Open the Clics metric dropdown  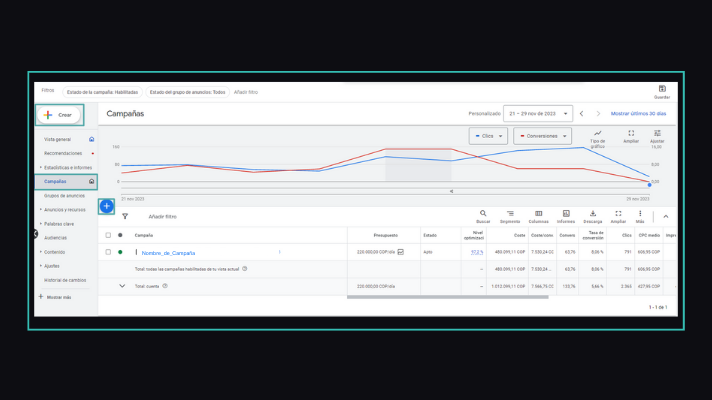pos(488,136)
